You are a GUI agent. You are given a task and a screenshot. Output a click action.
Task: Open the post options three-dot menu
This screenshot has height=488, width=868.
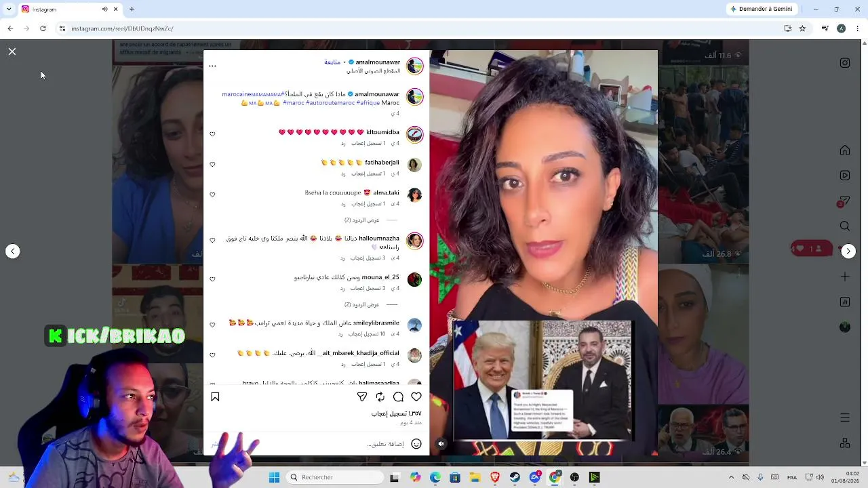point(212,66)
